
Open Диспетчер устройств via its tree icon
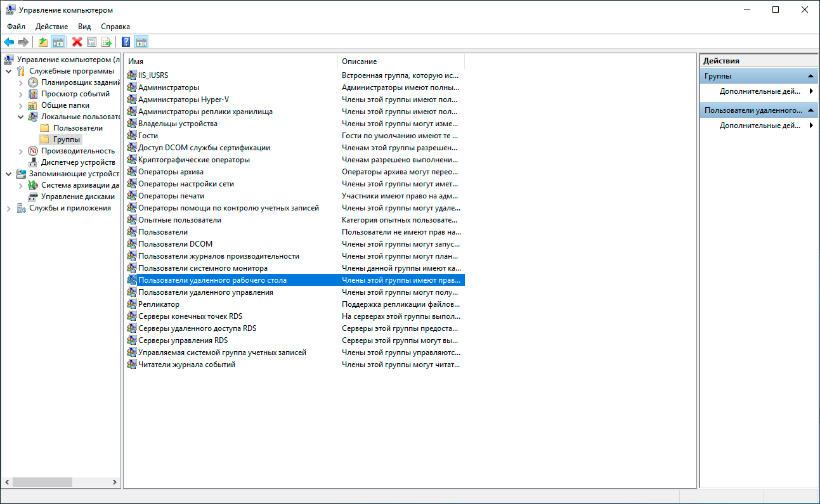click(x=33, y=162)
